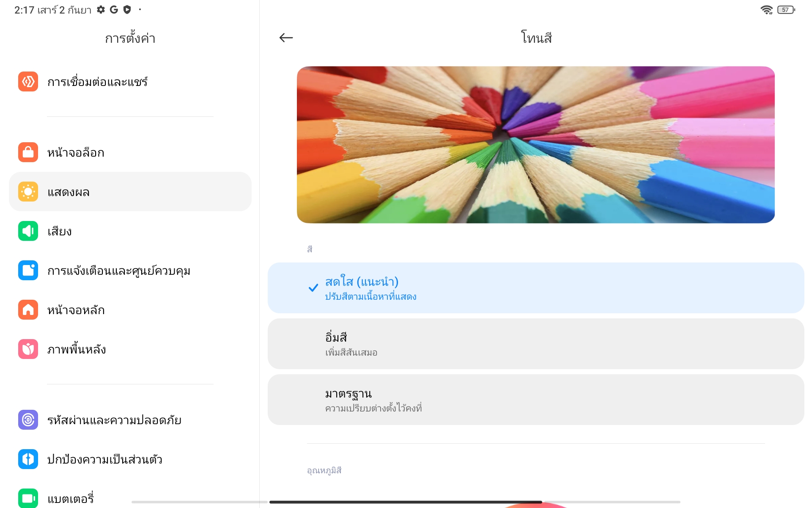This screenshot has width=812, height=508.
Task: Tap the fingerprint password security icon
Action: [x=28, y=420]
